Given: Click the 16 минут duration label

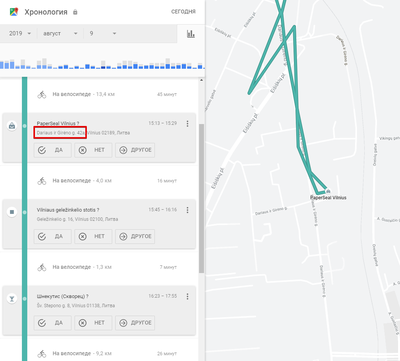Looking at the screenshot, I should [167, 181].
